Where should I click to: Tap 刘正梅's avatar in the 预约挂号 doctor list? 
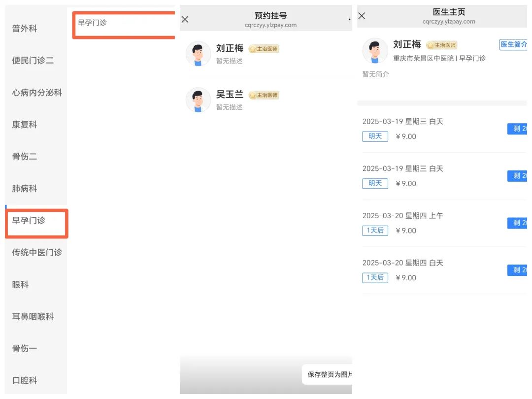point(198,54)
